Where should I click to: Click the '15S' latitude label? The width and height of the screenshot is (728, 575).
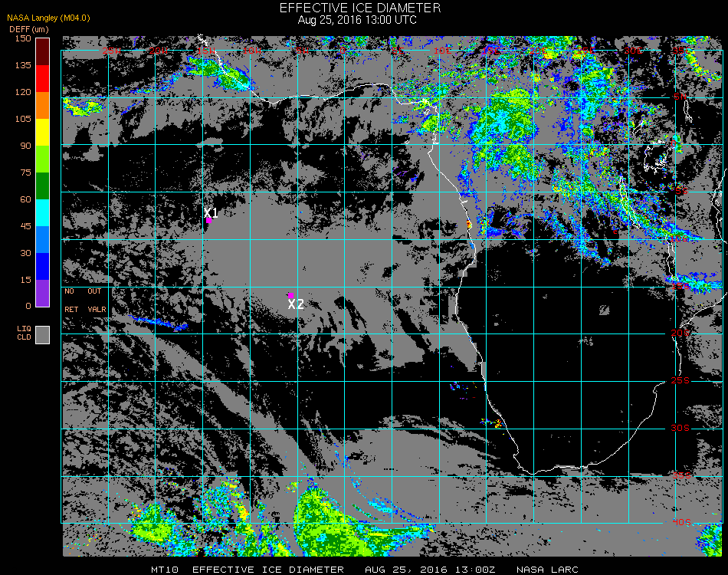680,286
